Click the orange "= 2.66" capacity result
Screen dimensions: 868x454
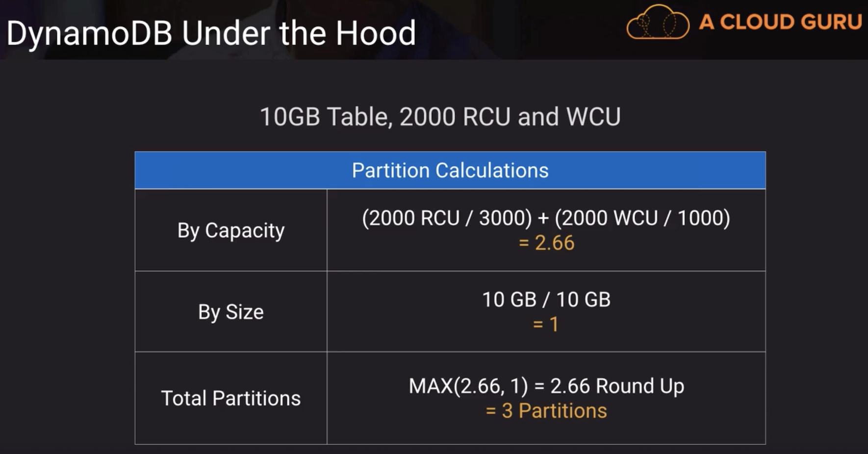546,243
